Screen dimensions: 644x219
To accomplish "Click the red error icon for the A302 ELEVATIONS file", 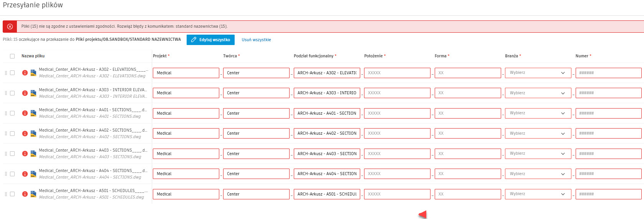I will click(x=25, y=73).
